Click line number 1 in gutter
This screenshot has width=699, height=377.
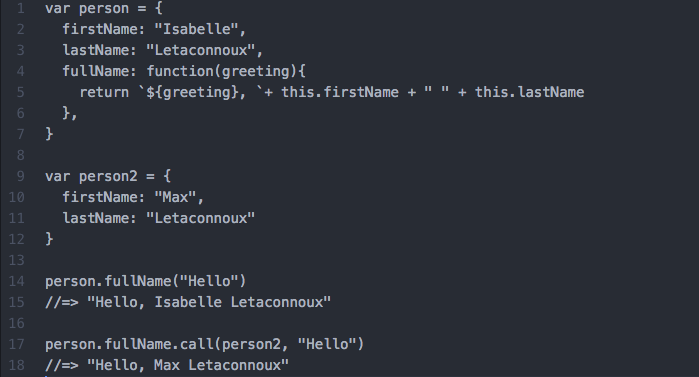click(x=21, y=8)
